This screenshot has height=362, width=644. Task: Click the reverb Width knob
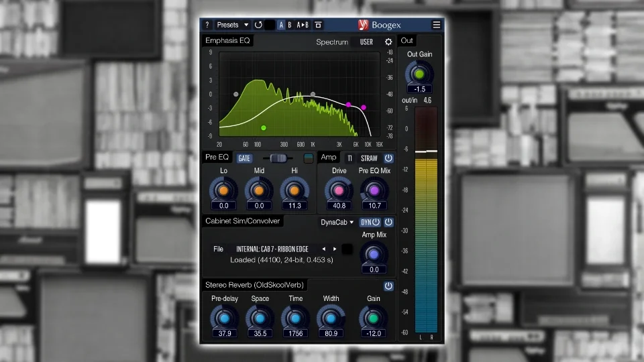click(331, 318)
